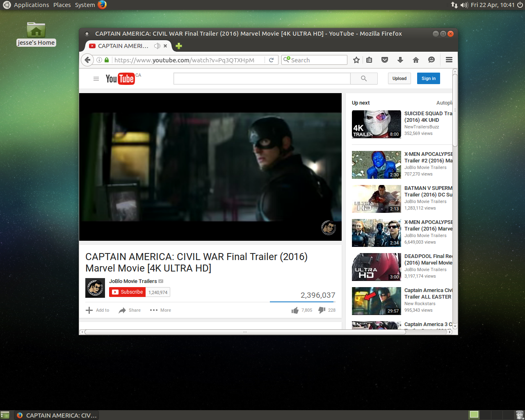
Task: Open the Firefox hamburger menu
Action: pyautogui.click(x=449, y=60)
